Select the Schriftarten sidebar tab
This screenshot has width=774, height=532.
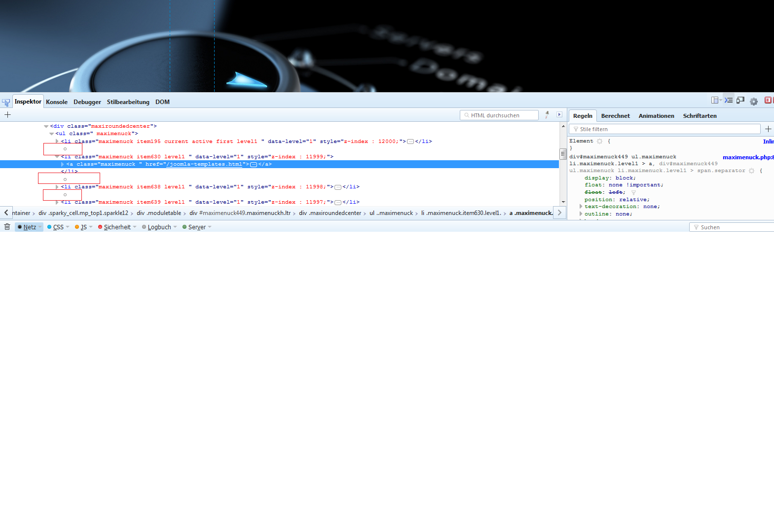tap(700, 116)
